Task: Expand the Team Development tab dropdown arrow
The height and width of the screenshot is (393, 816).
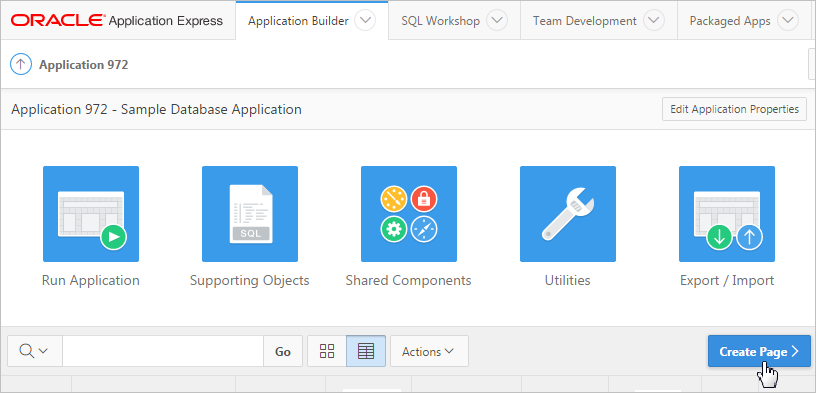Action: pyautogui.click(x=654, y=21)
